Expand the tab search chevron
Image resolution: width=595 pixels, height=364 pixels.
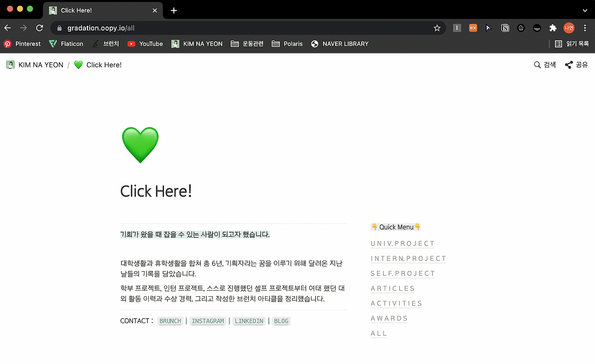pyautogui.click(x=585, y=10)
